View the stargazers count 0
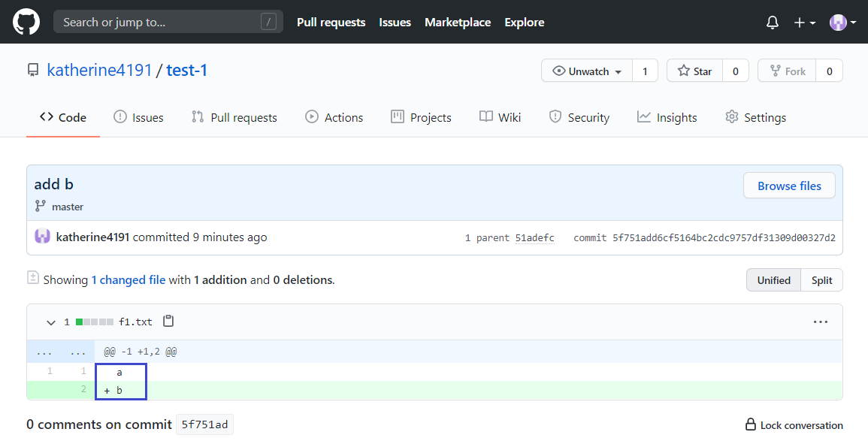Screen dimensions: 868x444 point(736,71)
